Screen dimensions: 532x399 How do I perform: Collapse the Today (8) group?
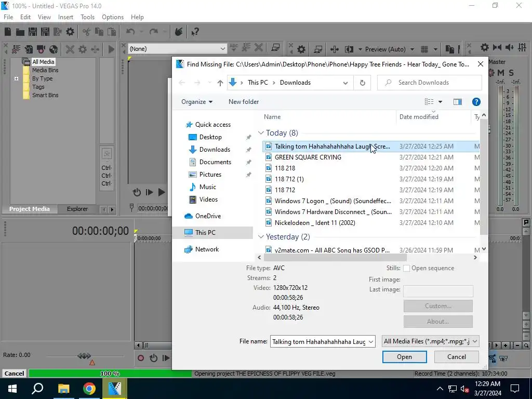click(261, 133)
